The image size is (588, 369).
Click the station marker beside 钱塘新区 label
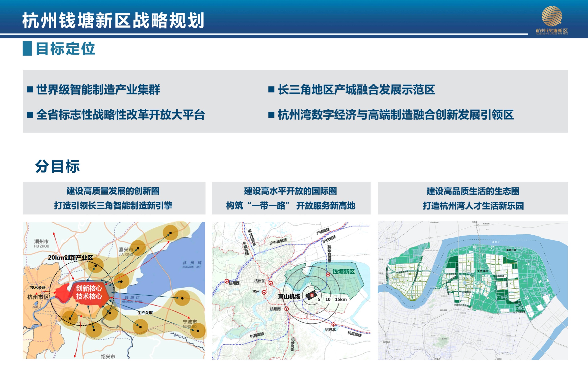pyautogui.click(x=328, y=275)
